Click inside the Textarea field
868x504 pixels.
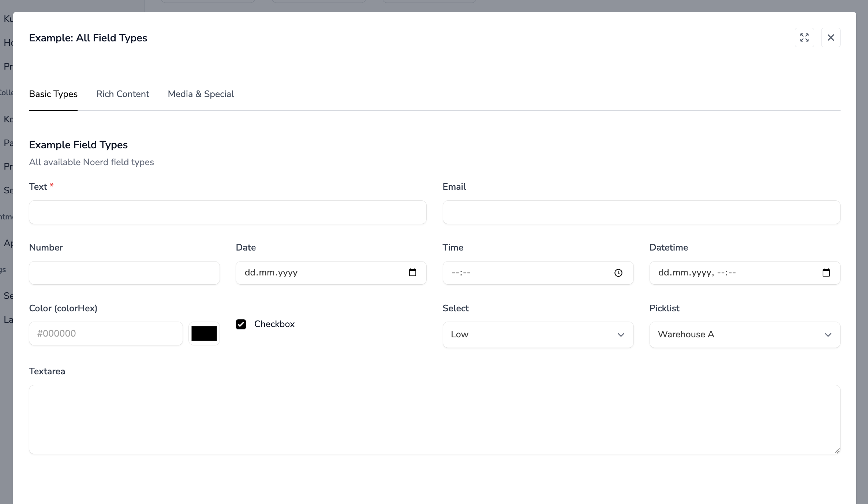[x=434, y=419]
